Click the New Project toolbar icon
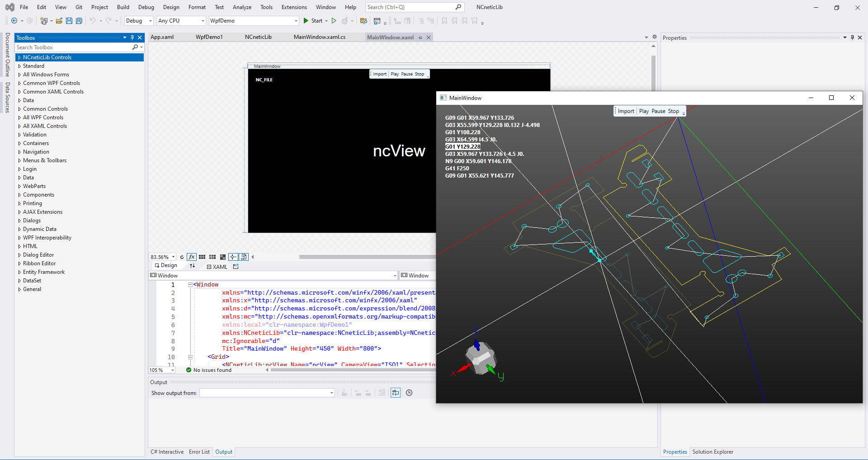The height and width of the screenshot is (460, 868). click(x=44, y=21)
